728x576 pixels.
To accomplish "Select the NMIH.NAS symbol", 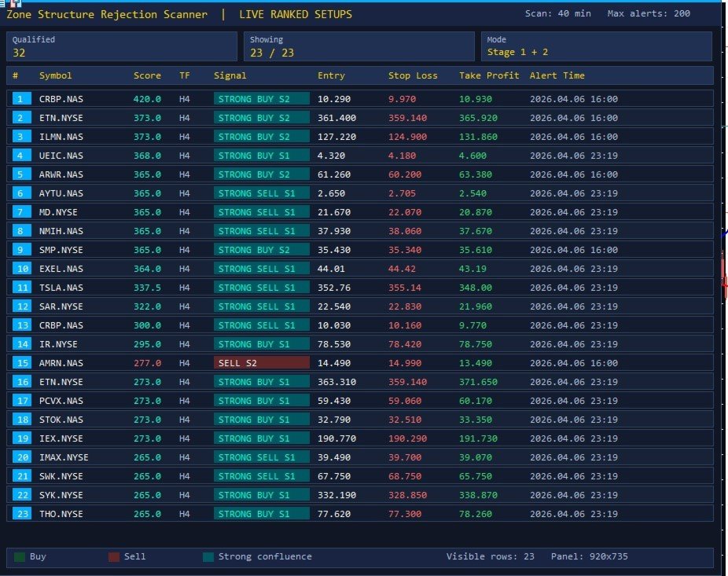I will 61,231.
